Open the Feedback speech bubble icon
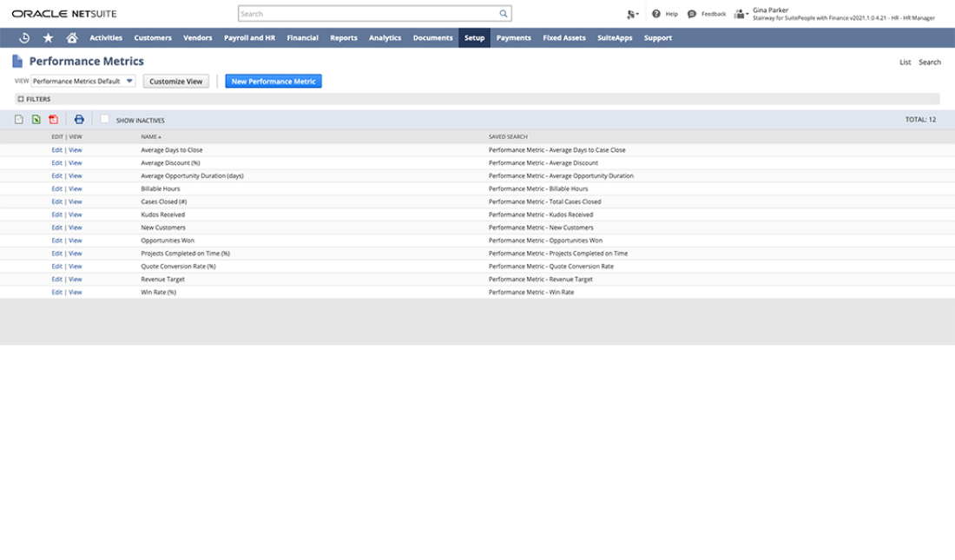Viewport: 955px width, 560px height. pos(692,14)
